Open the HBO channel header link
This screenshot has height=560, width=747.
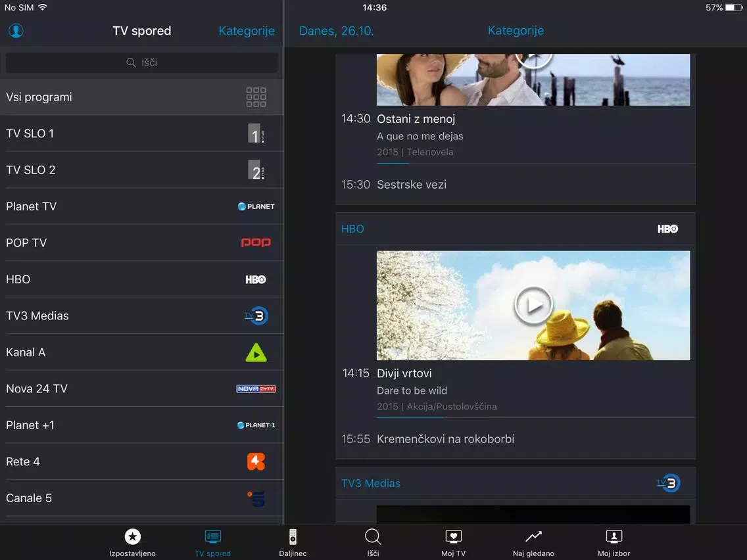click(352, 229)
